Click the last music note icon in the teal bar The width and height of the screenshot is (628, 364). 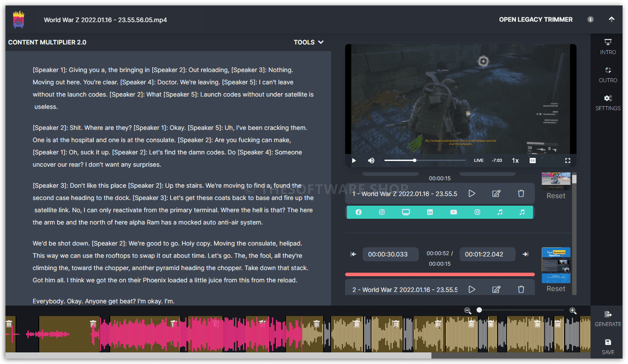[x=522, y=212]
